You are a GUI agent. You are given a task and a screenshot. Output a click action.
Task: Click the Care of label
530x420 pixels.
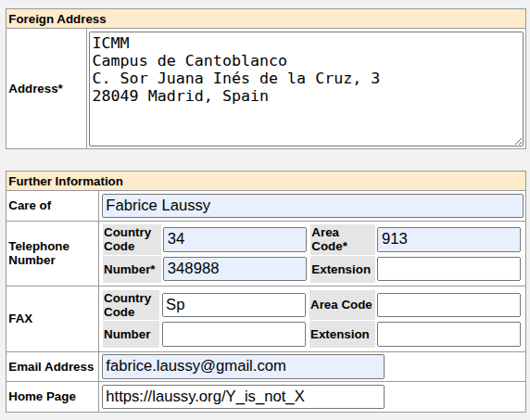point(30,206)
